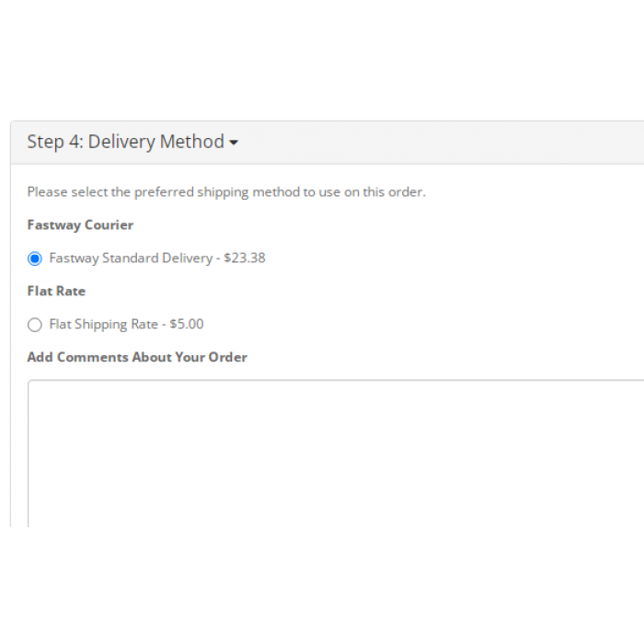Click the Flat Rate heading
The image size is (644, 644).
click(56, 292)
